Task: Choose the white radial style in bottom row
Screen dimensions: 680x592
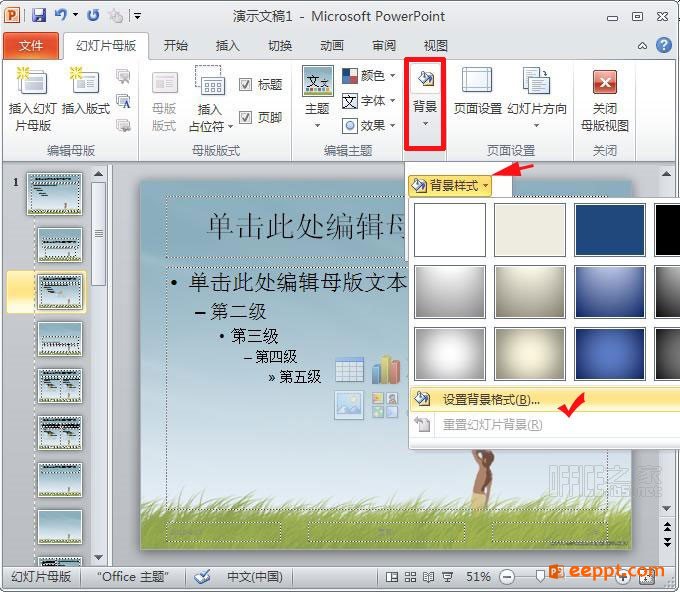Action: point(450,354)
